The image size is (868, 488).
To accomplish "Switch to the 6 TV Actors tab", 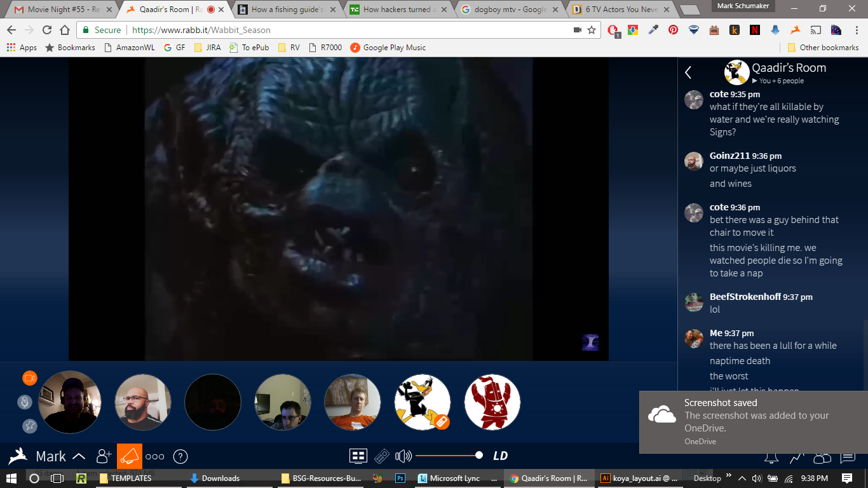I will tap(621, 10).
